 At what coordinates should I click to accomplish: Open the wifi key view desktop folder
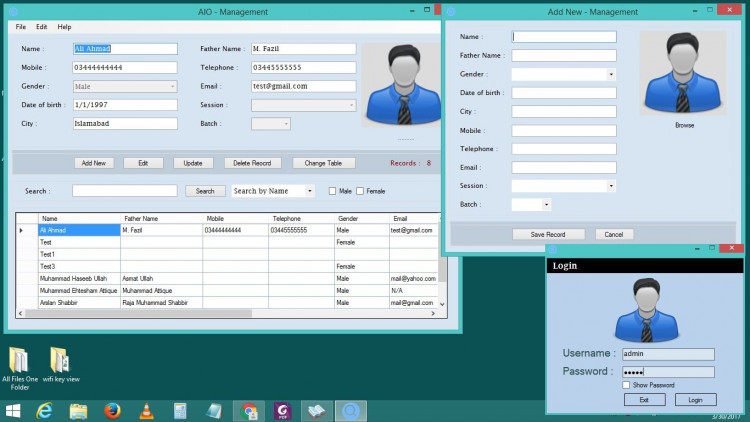coord(61,365)
